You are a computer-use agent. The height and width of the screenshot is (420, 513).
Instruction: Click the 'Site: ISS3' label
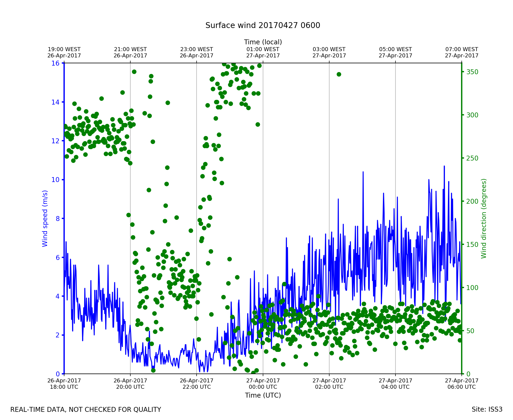[487, 409]
